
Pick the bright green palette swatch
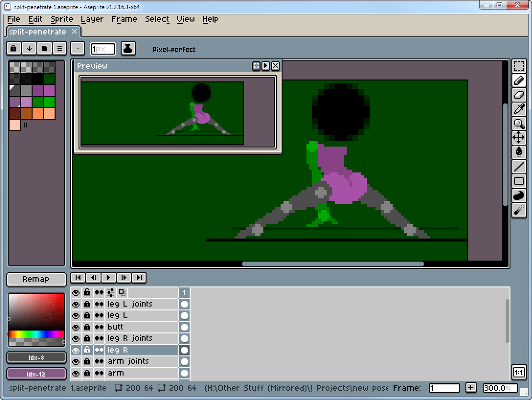(x=49, y=102)
